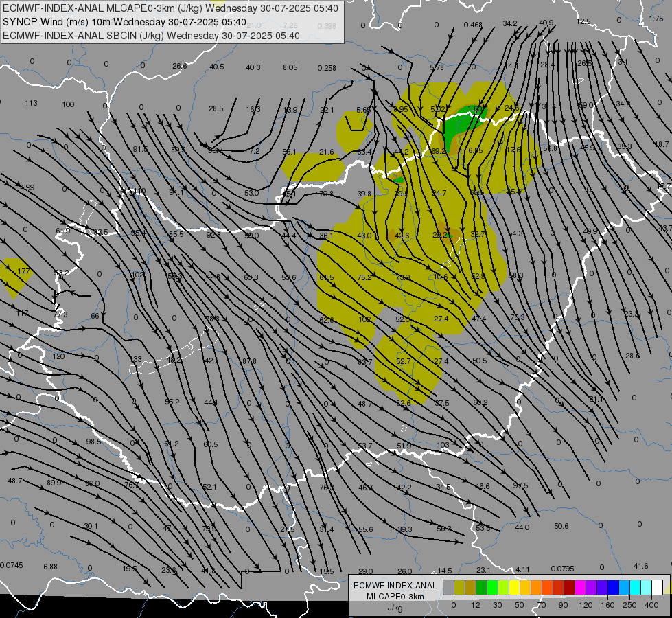Click the sky blue swatch left of tick 250

[x=625, y=587]
